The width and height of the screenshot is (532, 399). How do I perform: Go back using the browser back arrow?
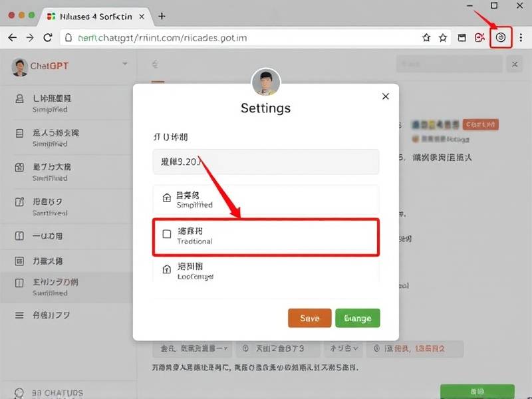point(12,38)
